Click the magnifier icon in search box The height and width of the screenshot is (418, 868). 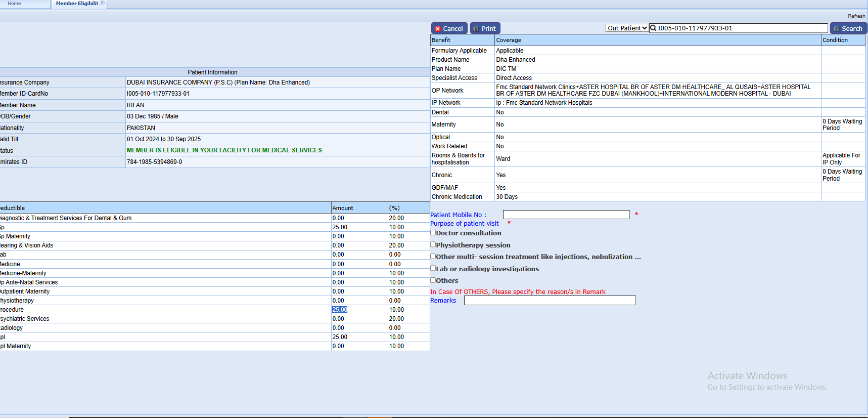[x=653, y=28]
